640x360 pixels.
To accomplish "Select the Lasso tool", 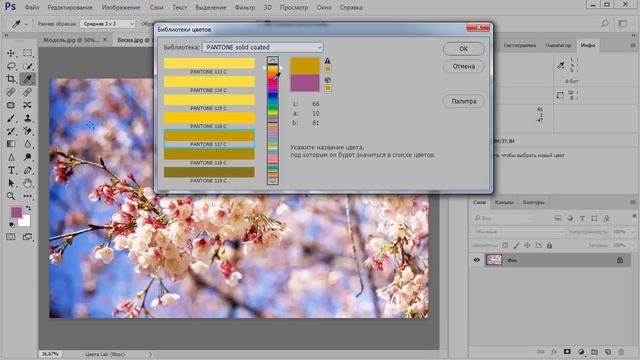I will tap(11, 66).
